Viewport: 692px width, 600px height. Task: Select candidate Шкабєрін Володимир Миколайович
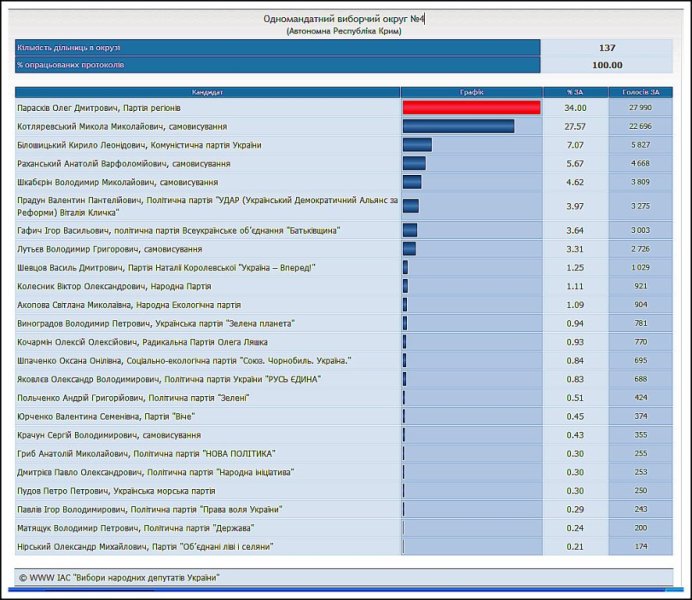click(118, 182)
